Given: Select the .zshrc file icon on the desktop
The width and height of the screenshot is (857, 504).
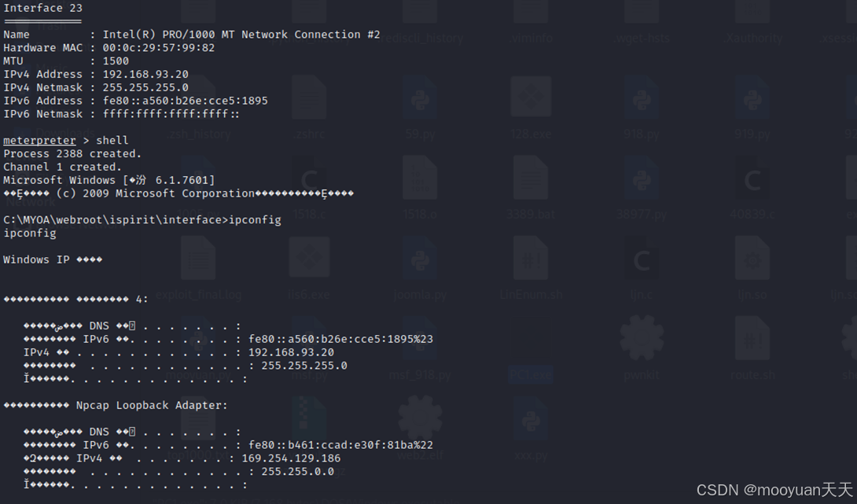Looking at the screenshot, I should tap(309, 98).
